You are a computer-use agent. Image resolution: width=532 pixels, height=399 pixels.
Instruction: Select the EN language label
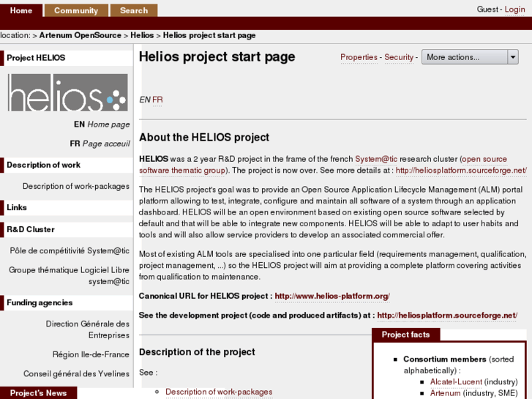[x=145, y=100]
